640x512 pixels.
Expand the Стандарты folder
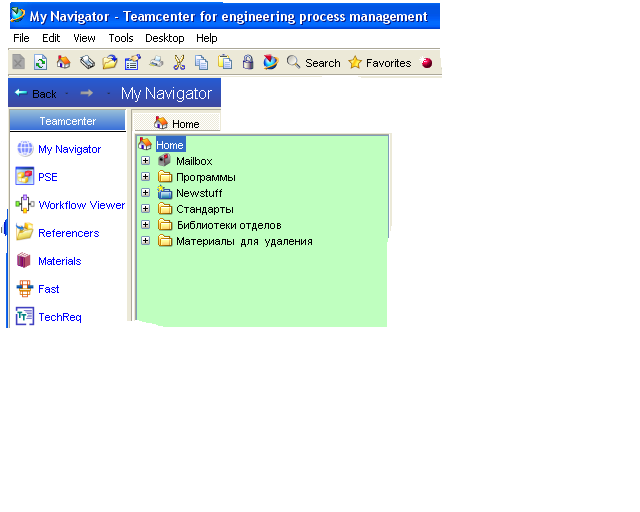pyautogui.click(x=145, y=209)
